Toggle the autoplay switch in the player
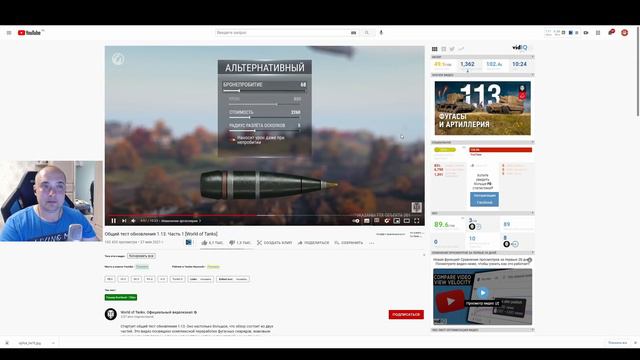This screenshot has height=360, width=640. click(x=356, y=221)
